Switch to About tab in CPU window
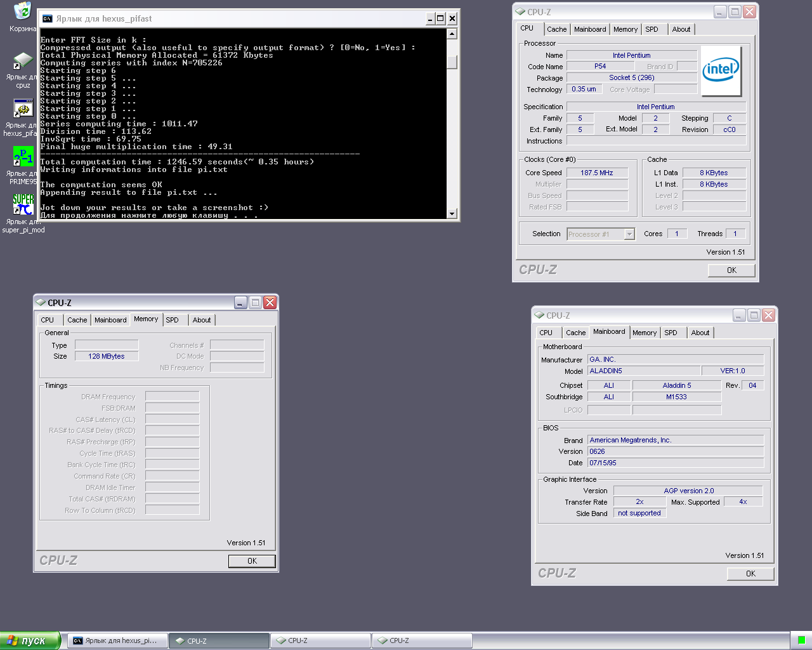 pyautogui.click(x=681, y=29)
